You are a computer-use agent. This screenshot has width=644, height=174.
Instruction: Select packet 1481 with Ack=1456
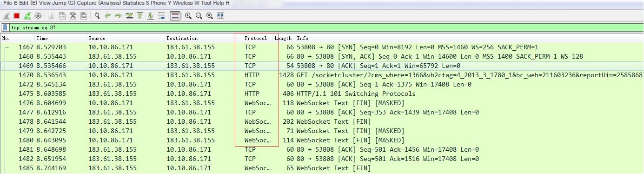tap(322, 149)
